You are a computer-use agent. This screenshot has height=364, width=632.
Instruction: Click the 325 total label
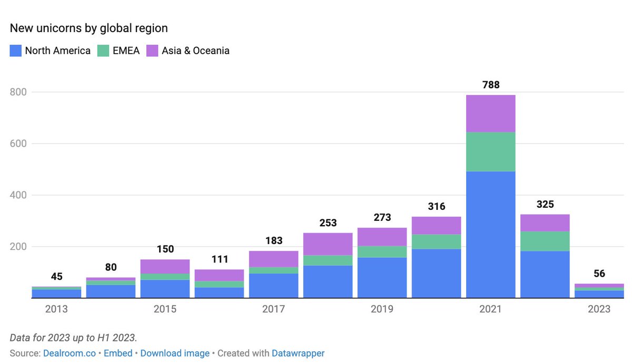pos(545,204)
